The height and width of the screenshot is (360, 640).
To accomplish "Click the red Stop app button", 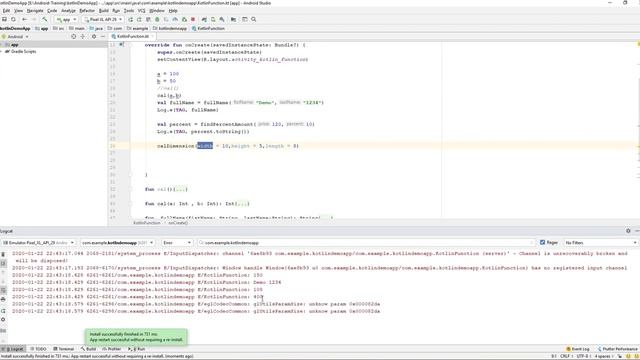I will tap(193, 19).
